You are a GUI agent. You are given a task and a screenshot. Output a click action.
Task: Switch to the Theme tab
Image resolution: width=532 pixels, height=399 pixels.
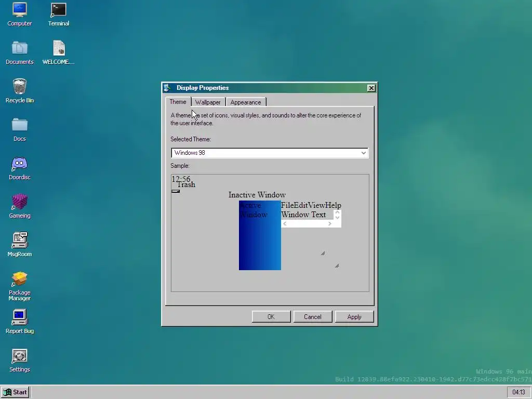pos(178,102)
